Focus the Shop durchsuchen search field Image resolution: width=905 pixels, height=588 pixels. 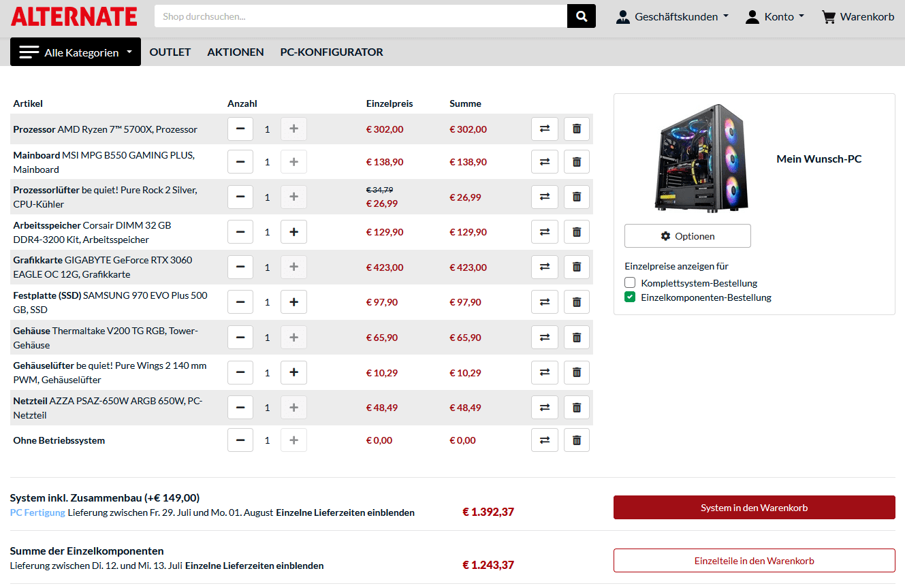tap(361, 16)
